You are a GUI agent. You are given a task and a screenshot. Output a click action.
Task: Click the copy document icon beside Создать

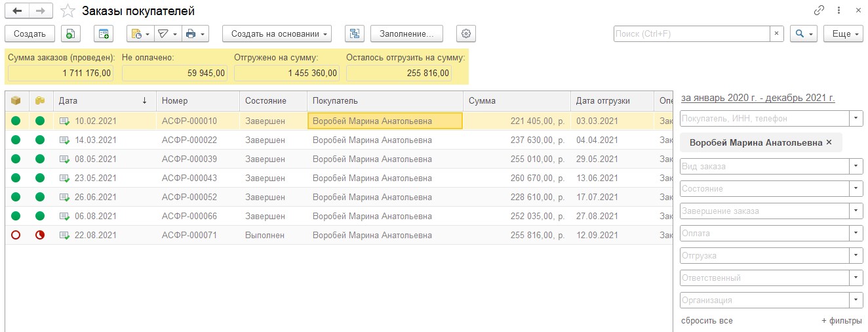(71, 33)
